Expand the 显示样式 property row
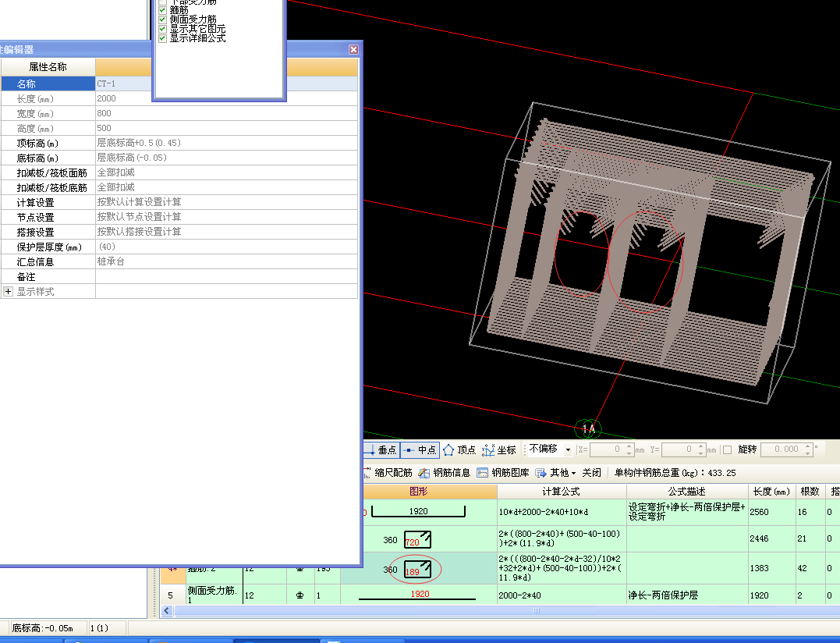 8,292
